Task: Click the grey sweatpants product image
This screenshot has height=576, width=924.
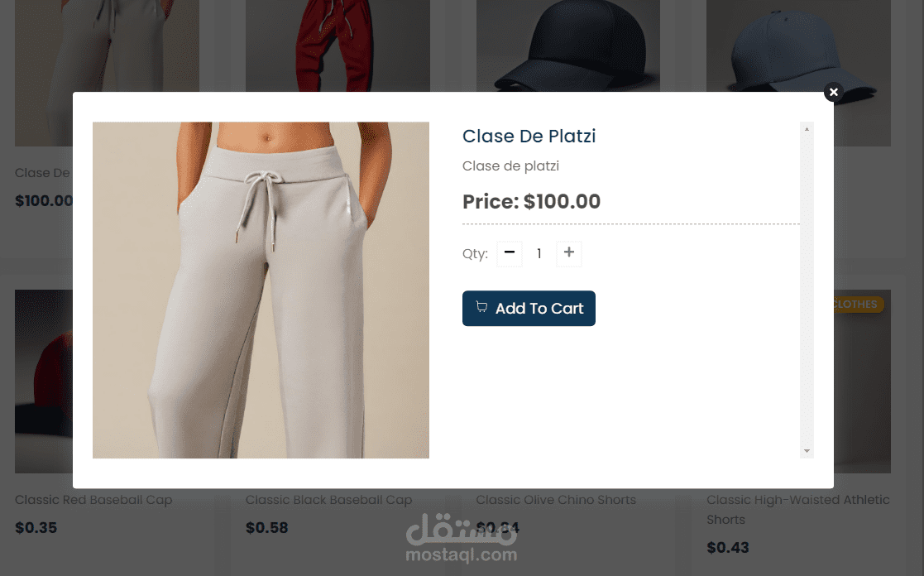Action: (261, 290)
